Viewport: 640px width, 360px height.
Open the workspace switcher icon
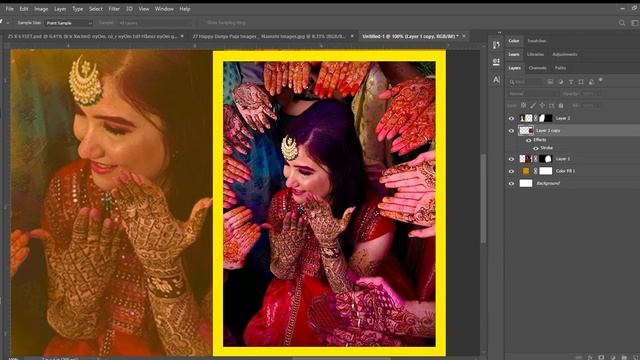635,23
